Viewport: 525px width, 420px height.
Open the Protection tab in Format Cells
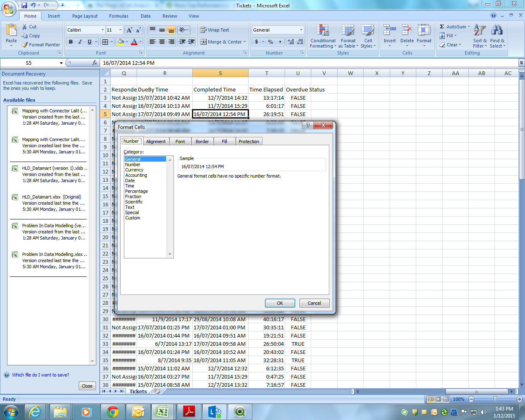tap(249, 142)
